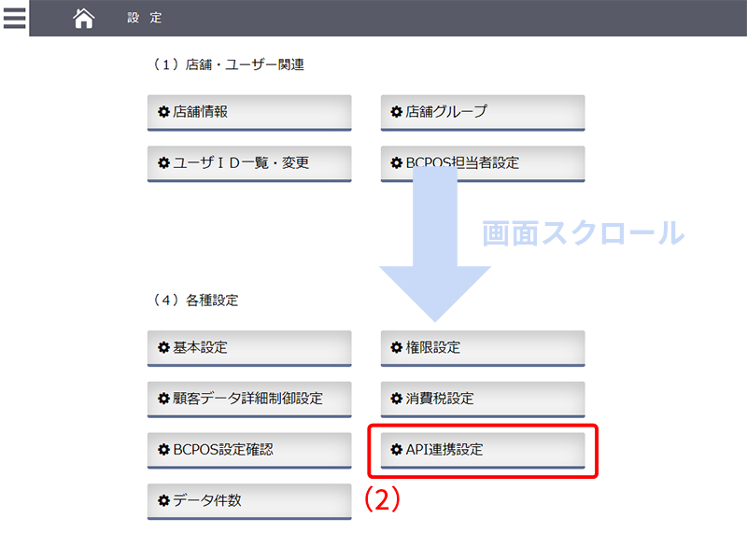Click the API連携設定 button

click(483, 449)
